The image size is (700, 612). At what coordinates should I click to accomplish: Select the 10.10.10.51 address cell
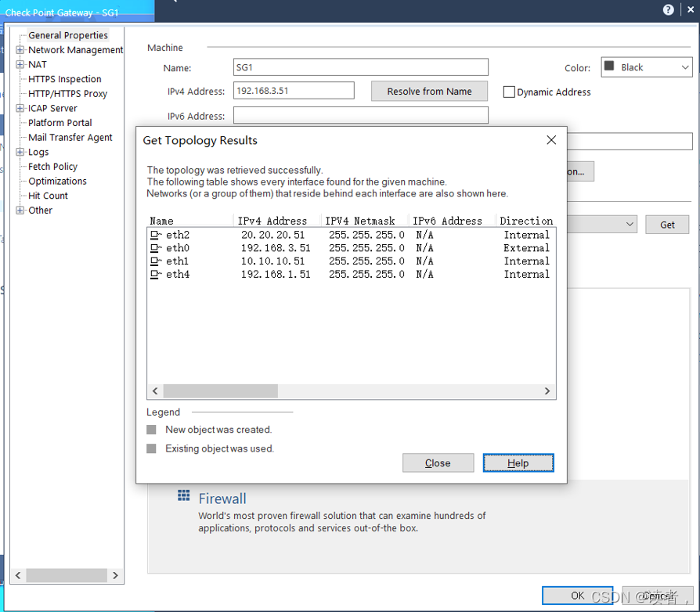(272, 261)
